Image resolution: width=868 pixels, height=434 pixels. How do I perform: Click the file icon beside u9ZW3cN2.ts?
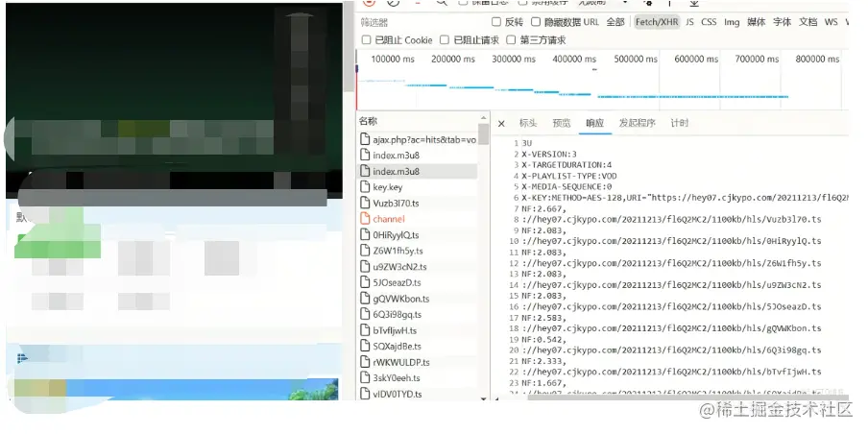coord(364,267)
